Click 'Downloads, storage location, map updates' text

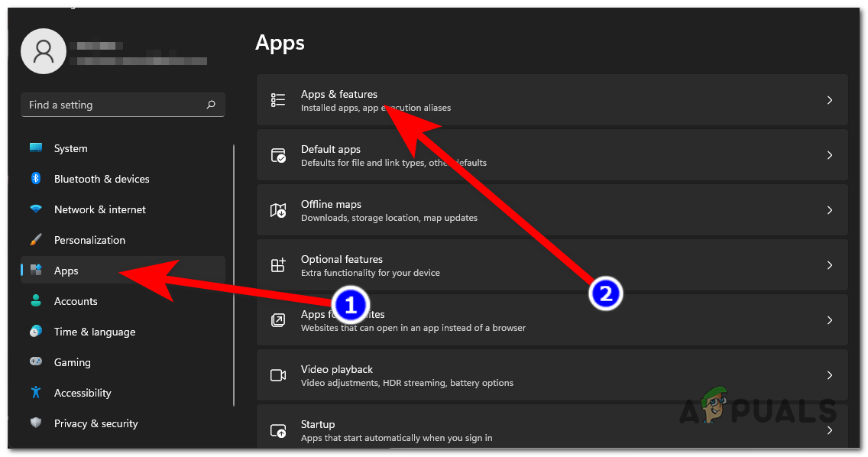(x=389, y=218)
